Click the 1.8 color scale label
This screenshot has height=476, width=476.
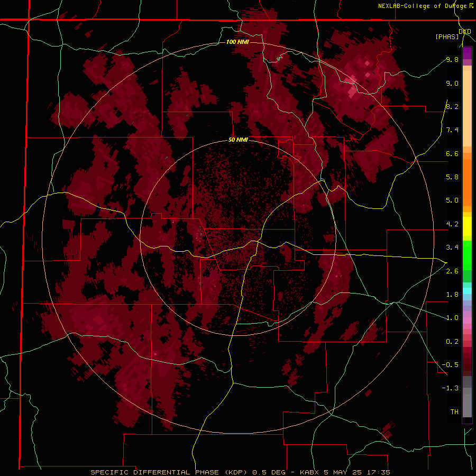coord(452,295)
